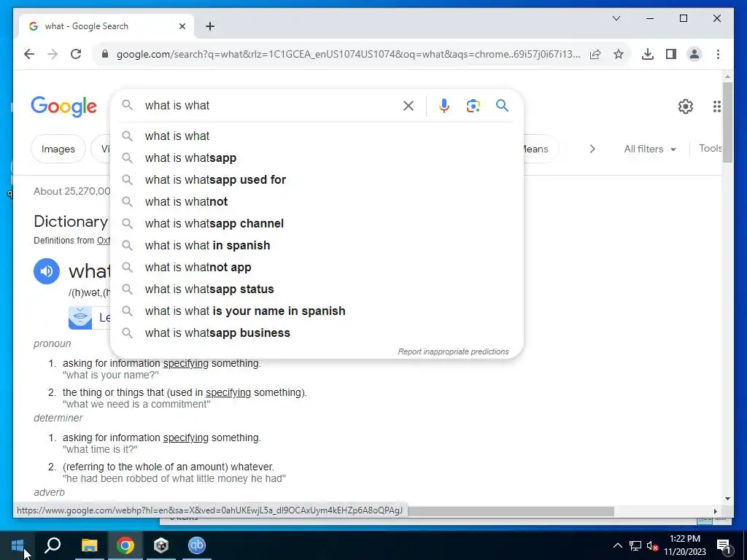The image size is (747, 560).
Task: Select Chrome icon in taskbar
Action: 125,545
